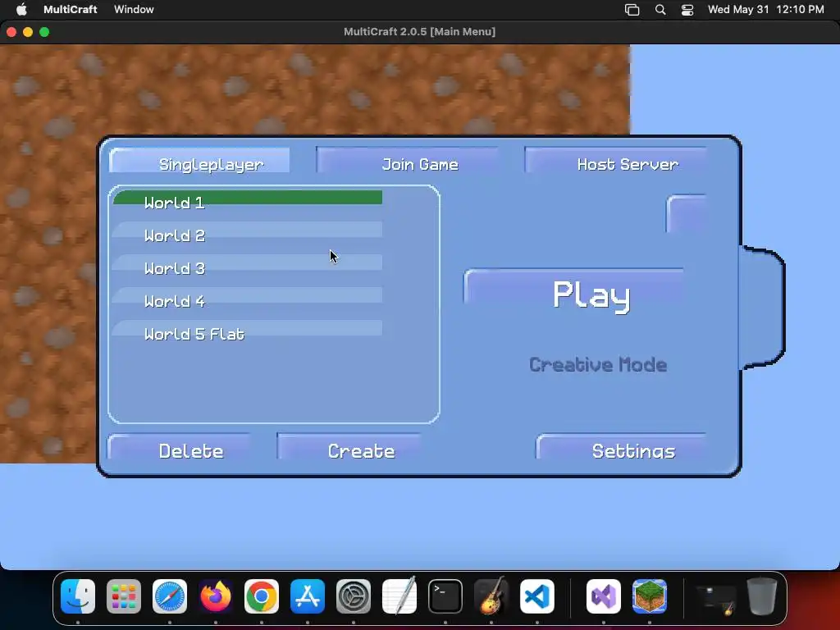Open System Settings from the dock

click(354, 596)
